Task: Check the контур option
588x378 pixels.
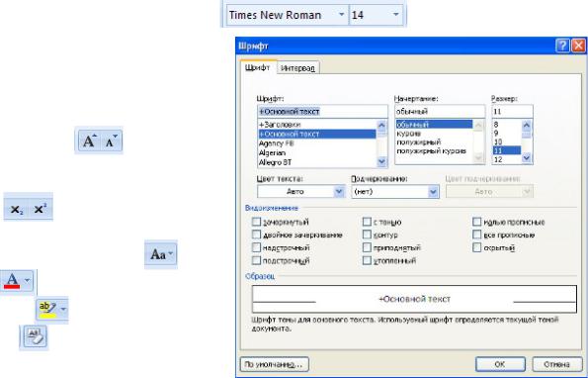Action: (x=367, y=235)
